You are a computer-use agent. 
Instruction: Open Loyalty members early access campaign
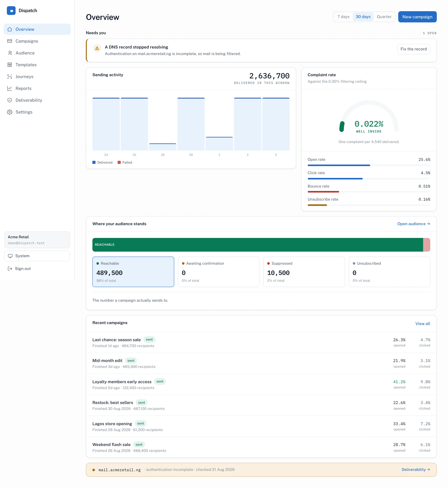[261, 384]
